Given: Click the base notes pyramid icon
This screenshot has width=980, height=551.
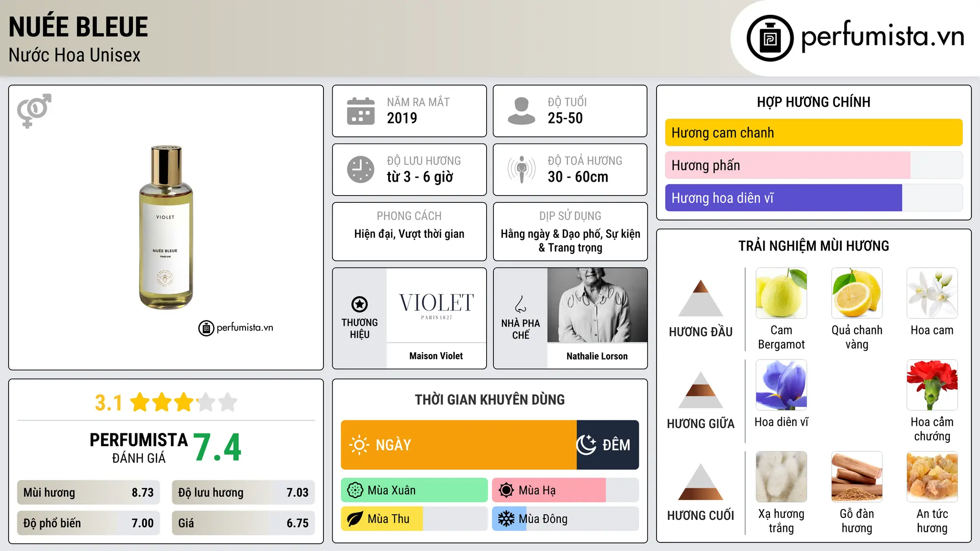Looking at the screenshot, I should click(x=701, y=482).
